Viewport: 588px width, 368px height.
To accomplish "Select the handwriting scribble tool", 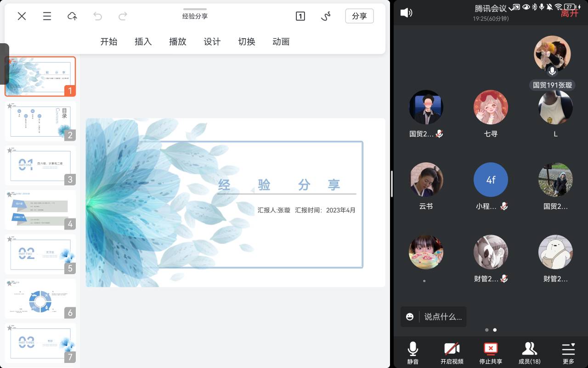I will pos(326,16).
